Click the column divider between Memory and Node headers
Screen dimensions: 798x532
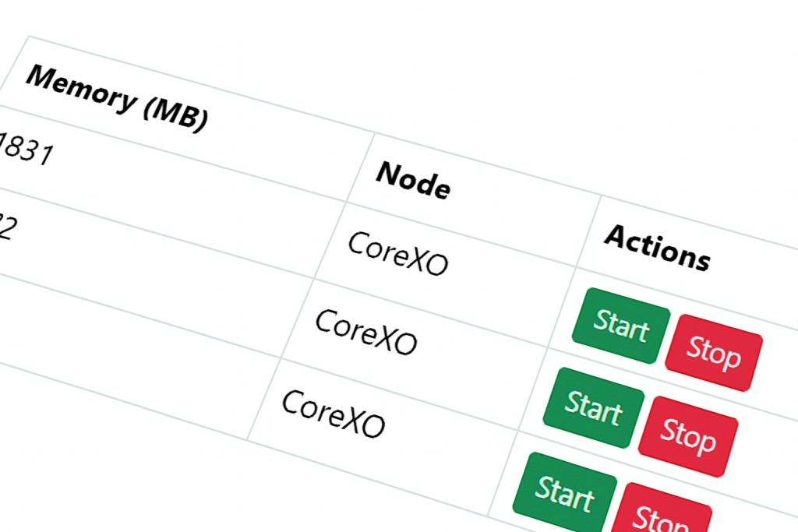tap(361, 167)
